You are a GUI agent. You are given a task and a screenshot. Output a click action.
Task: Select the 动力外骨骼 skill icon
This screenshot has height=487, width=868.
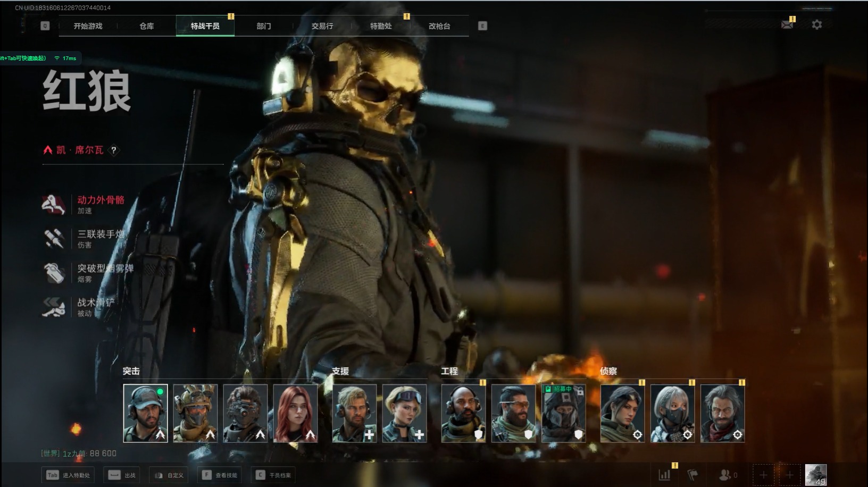(x=54, y=205)
